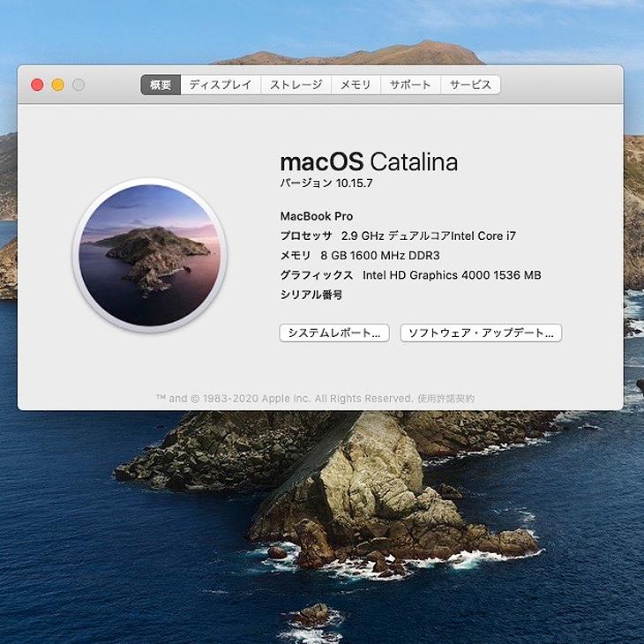
Task: Select the 概要 tab
Action: click(x=161, y=85)
